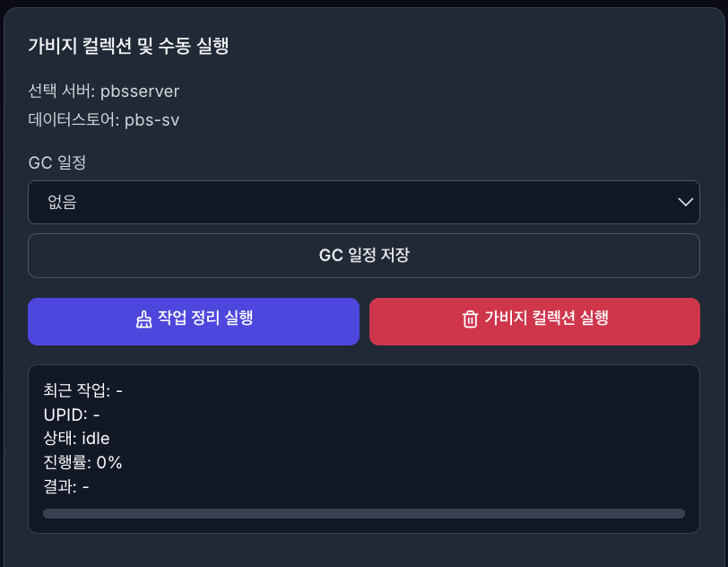Image resolution: width=728 pixels, height=567 pixels.
Task: Click the selected server name pbsserver
Action: 141,91
